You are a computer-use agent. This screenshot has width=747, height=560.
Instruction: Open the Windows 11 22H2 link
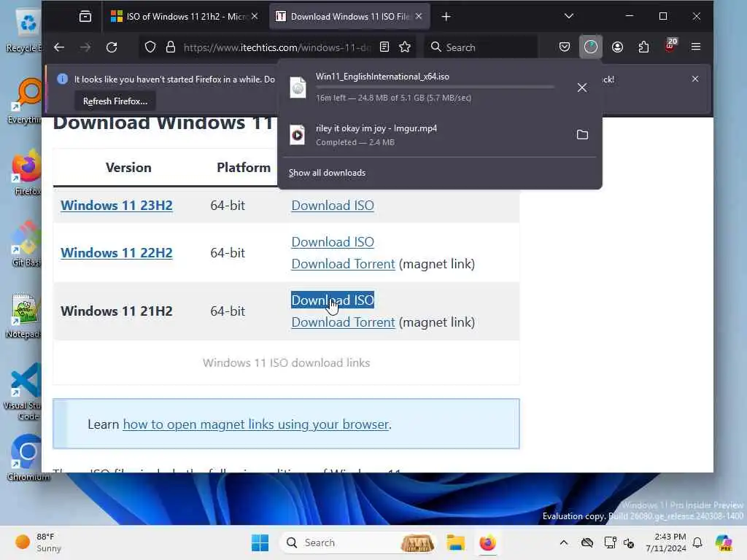[x=117, y=252]
